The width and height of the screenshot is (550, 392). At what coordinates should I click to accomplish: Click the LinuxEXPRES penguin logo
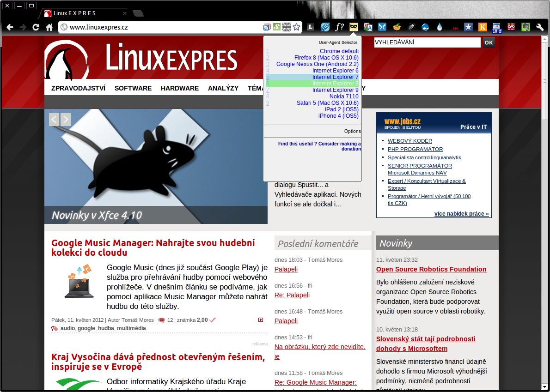[67, 60]
